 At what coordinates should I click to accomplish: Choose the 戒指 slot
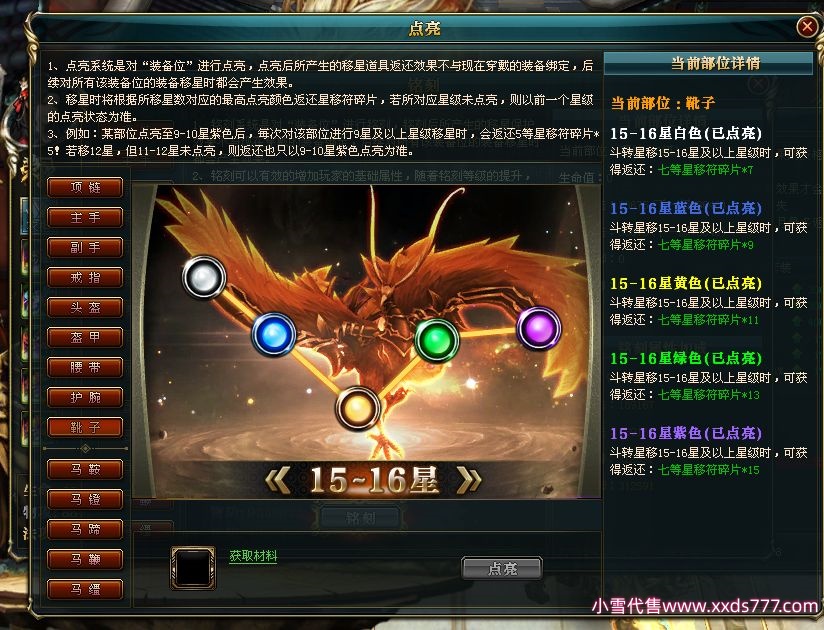[85, 277]
